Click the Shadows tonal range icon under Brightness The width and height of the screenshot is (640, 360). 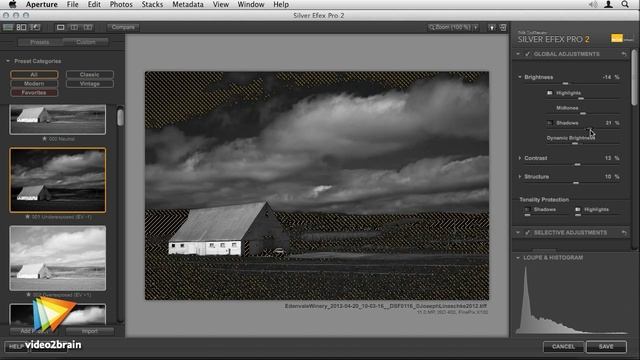(x=550, y=123)
